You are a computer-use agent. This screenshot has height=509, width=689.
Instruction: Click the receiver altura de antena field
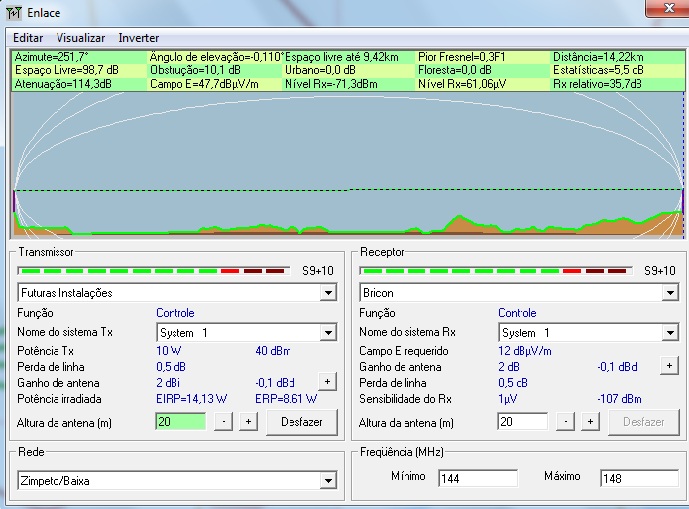point(522,422)
